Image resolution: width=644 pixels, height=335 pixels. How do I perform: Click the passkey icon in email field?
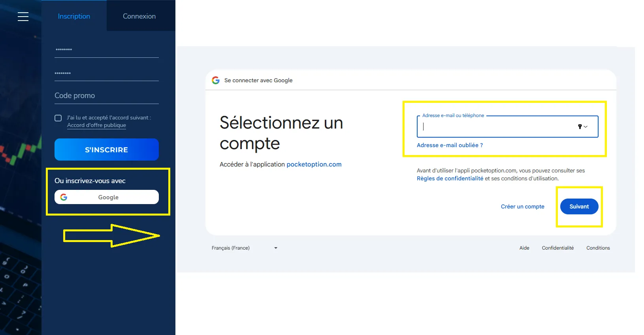(x=580, y=127)
